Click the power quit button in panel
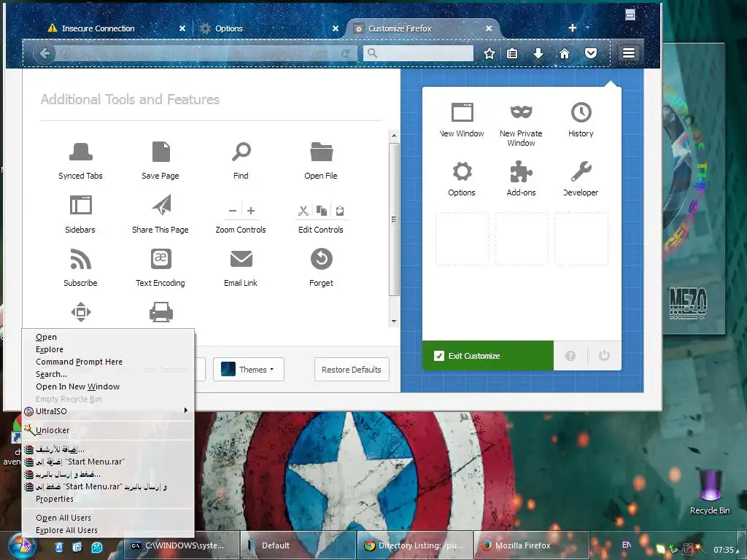 tap(604, 356)
